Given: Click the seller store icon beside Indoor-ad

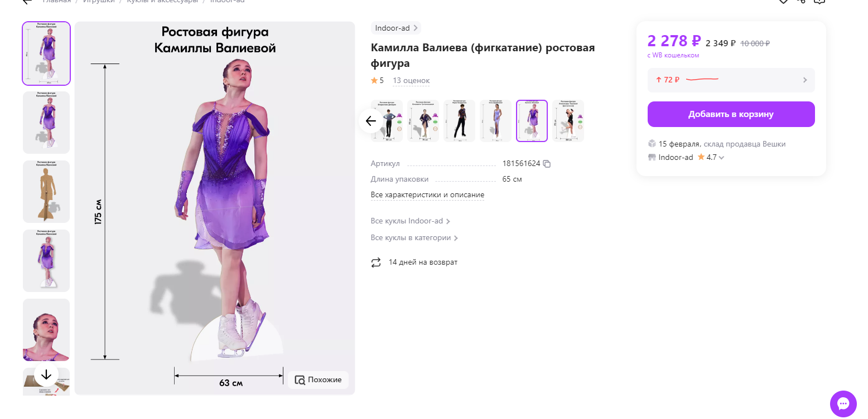Looking at the screenshot, I should [x=652, y=158].
